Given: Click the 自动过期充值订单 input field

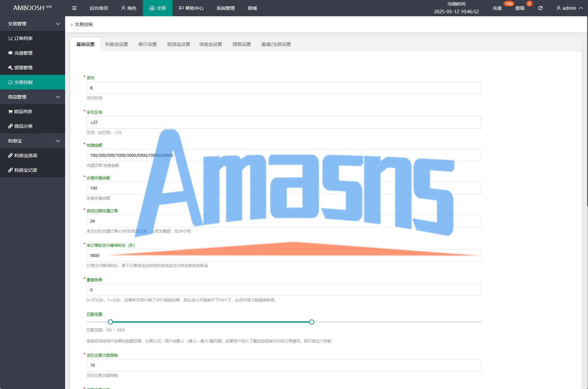Looking at the screenshot, I should (284, 221).
